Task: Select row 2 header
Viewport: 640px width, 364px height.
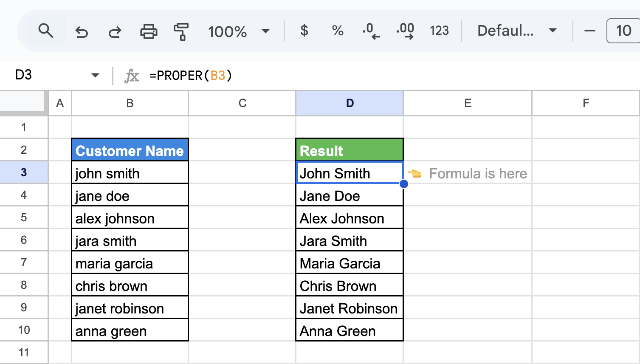Action: (x=24, y=150)
